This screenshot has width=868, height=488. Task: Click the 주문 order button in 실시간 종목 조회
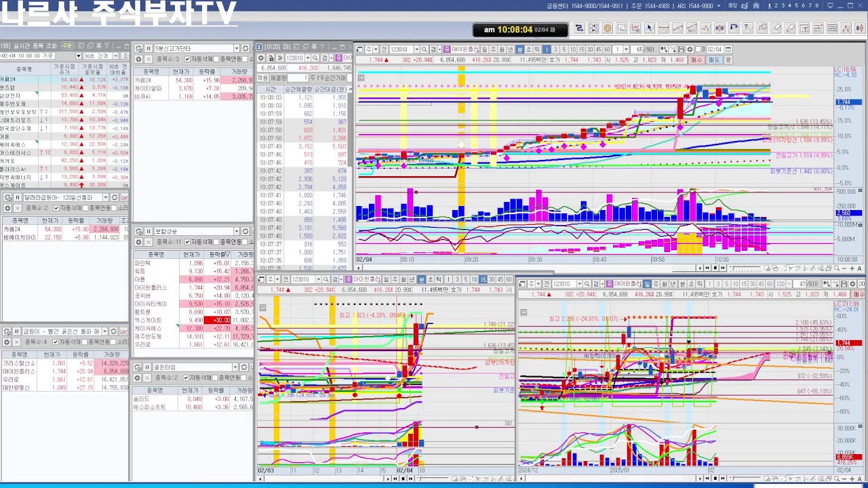(x=67, y=45)
